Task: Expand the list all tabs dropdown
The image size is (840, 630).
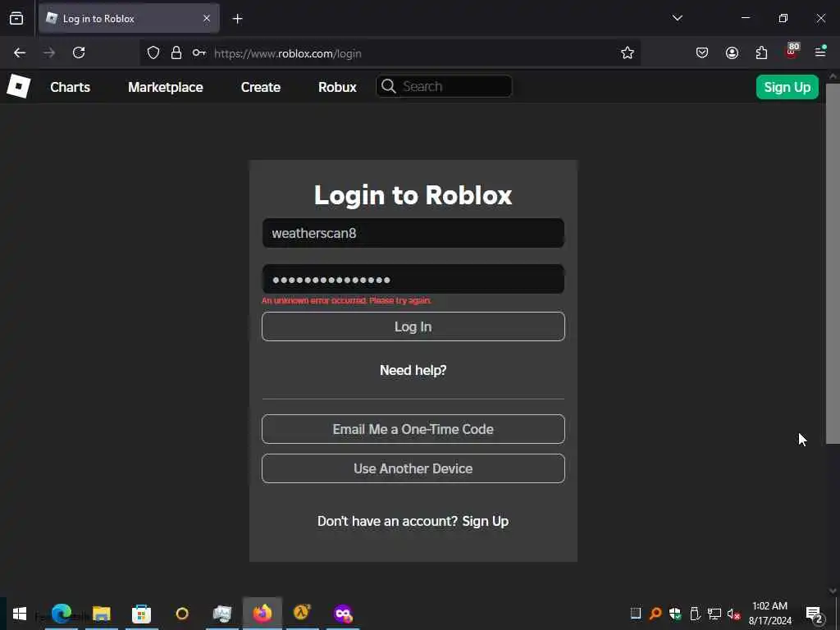Action: (677, 18)
